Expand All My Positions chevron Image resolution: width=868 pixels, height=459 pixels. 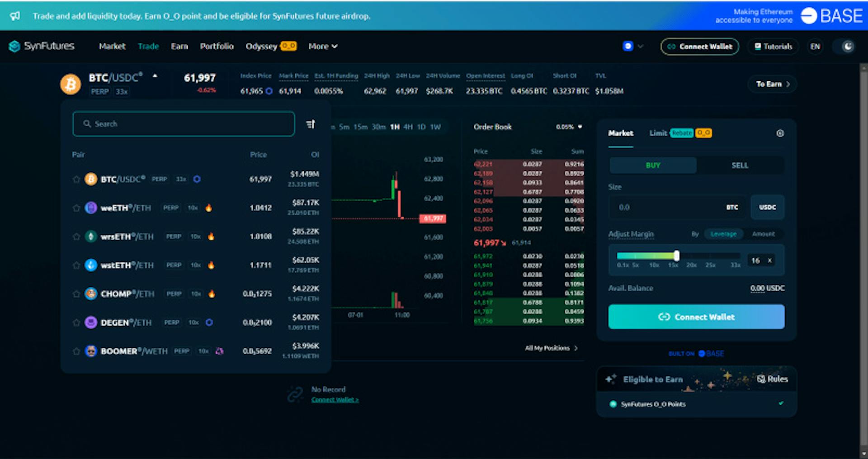point(576,348)
